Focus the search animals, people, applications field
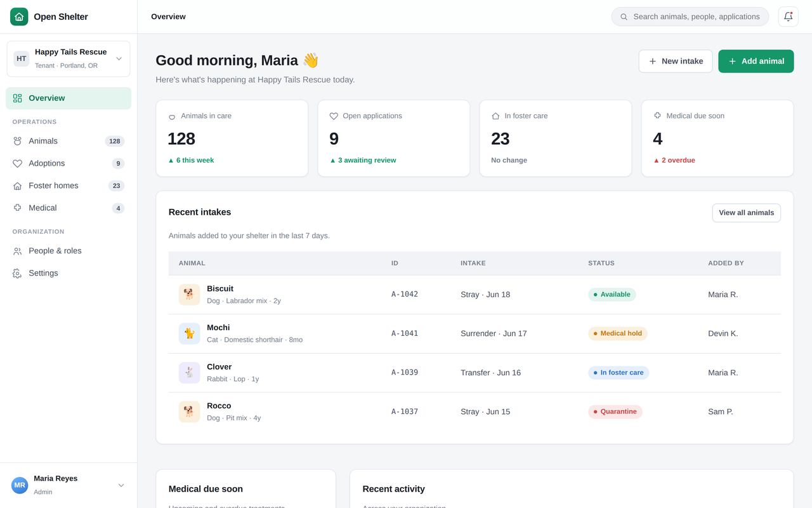 (x=690, y=17)
